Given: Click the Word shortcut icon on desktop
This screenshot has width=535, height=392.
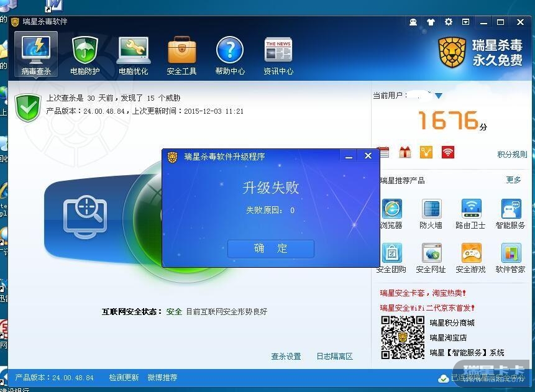Looking at the screenshot, I should [54, 6].
